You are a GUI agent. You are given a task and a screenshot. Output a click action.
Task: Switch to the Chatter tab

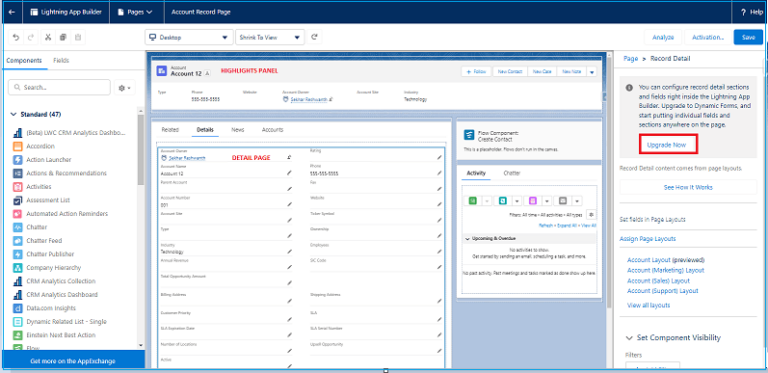click(x=512, y=173)
